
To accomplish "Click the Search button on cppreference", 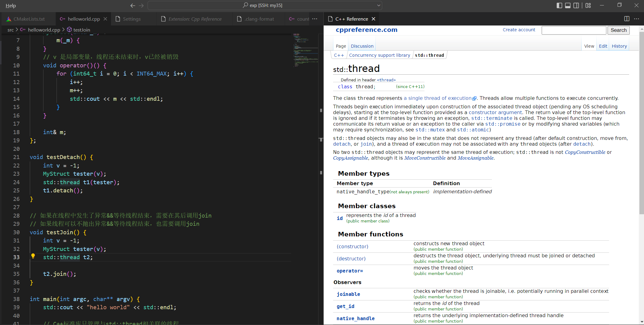I will (618, 30).
